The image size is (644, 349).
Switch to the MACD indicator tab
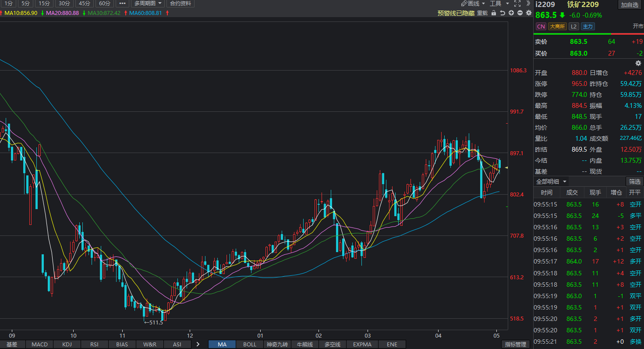pyautogui.click(x=39, y=344)
